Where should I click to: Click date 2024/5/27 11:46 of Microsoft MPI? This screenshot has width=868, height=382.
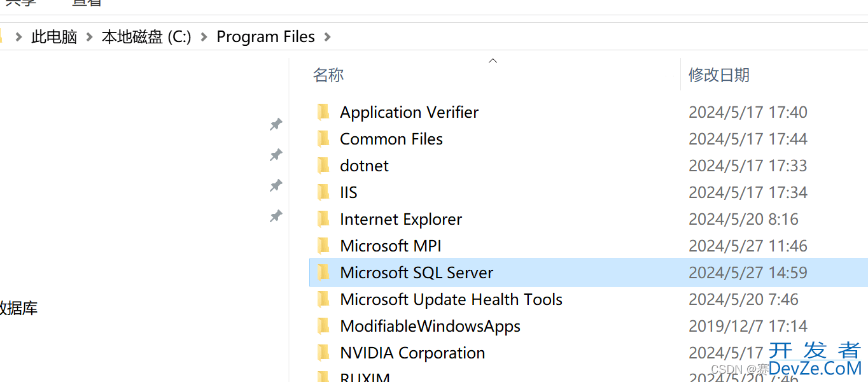click(748, 246)
